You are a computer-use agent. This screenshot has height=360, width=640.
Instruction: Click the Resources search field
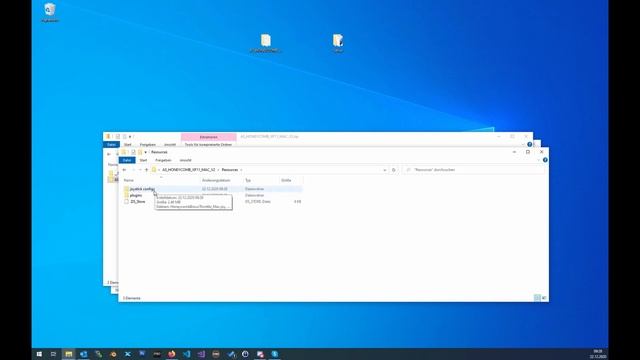(473, 170)
